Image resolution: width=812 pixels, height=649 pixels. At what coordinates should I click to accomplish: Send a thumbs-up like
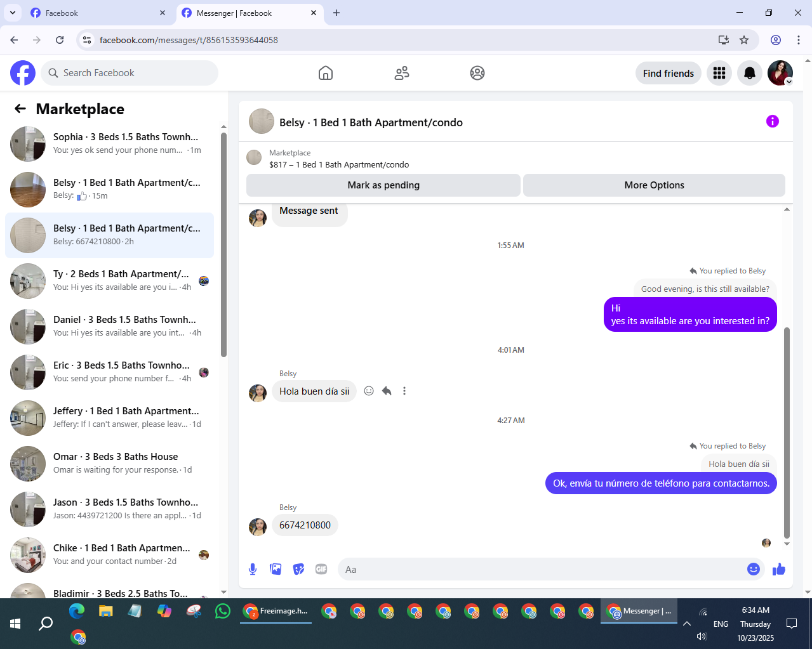point(779,569)
